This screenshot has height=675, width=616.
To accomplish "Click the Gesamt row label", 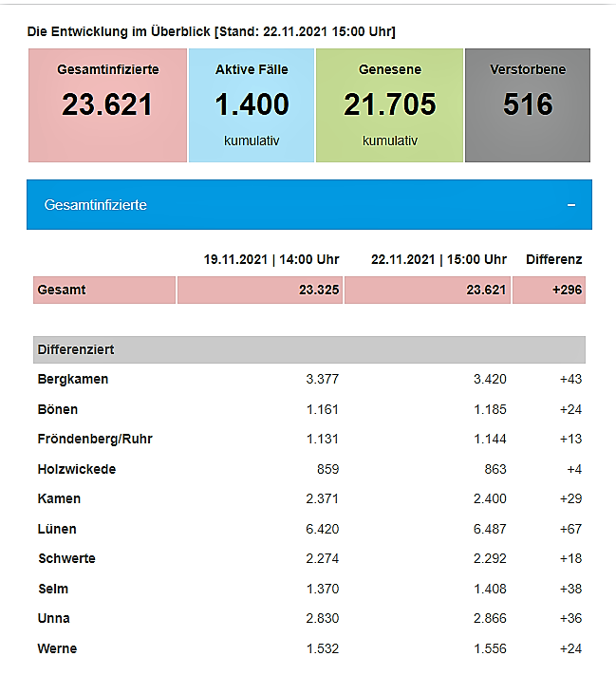I will click(62, 290).
